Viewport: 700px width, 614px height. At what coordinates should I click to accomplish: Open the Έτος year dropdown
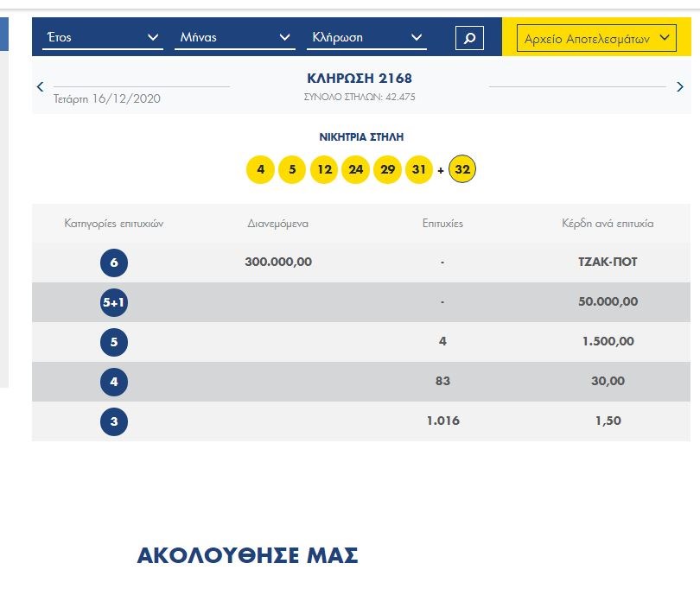coord(102,38)
